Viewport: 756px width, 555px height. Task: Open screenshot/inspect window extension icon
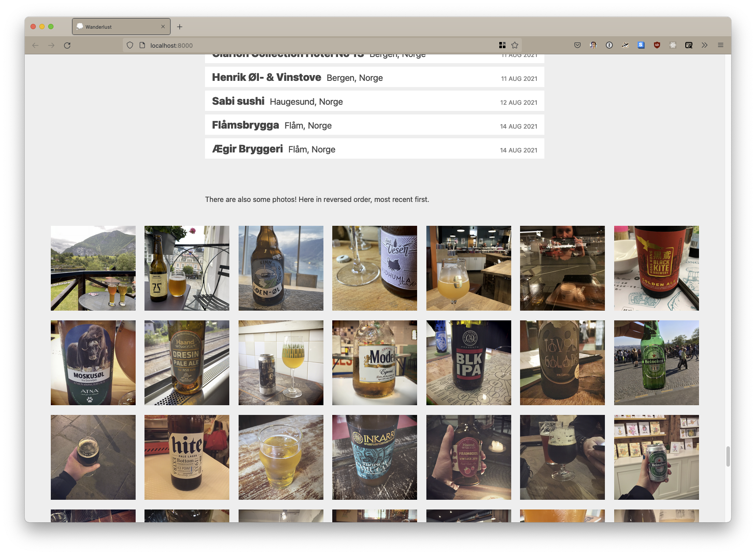[689, 45]
